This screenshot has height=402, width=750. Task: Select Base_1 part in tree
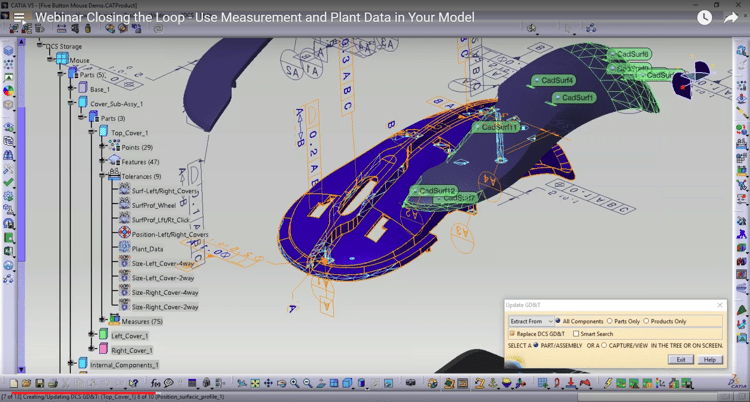pos(100,89)
